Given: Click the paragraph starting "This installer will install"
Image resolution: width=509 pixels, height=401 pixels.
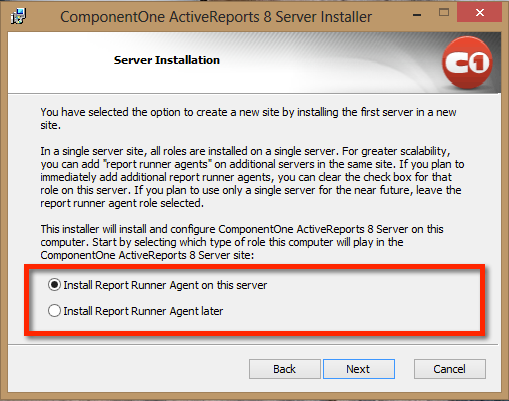Looking at the screenshot, I should pos(242,242).
